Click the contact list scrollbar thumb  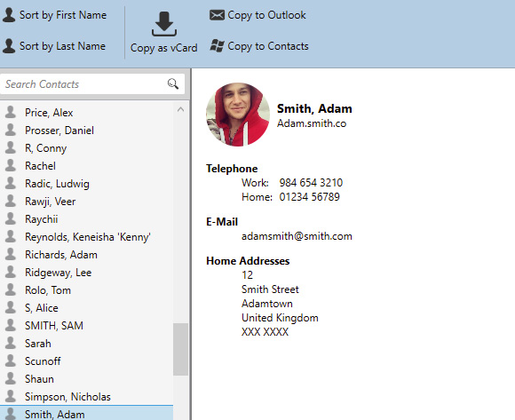pyautogui.click(x=180, y=349)
